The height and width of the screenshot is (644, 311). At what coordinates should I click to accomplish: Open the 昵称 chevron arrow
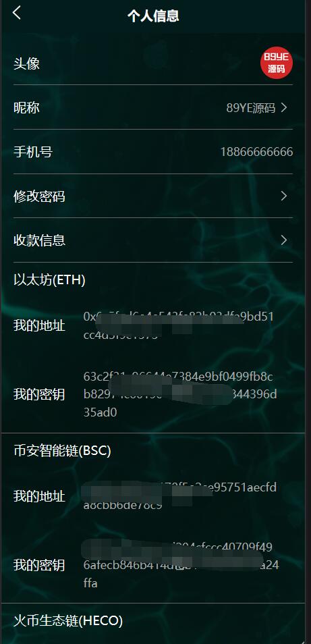point(284,108)
